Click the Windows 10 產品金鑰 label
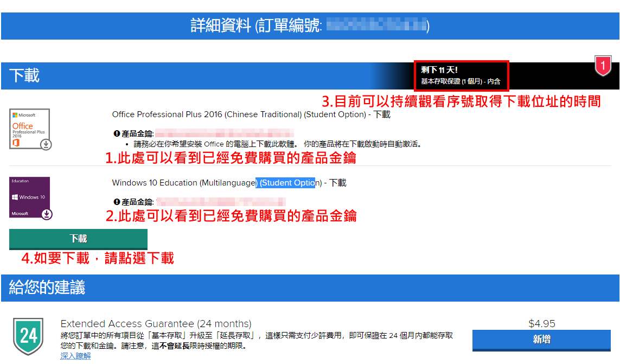 click(137, 202)
